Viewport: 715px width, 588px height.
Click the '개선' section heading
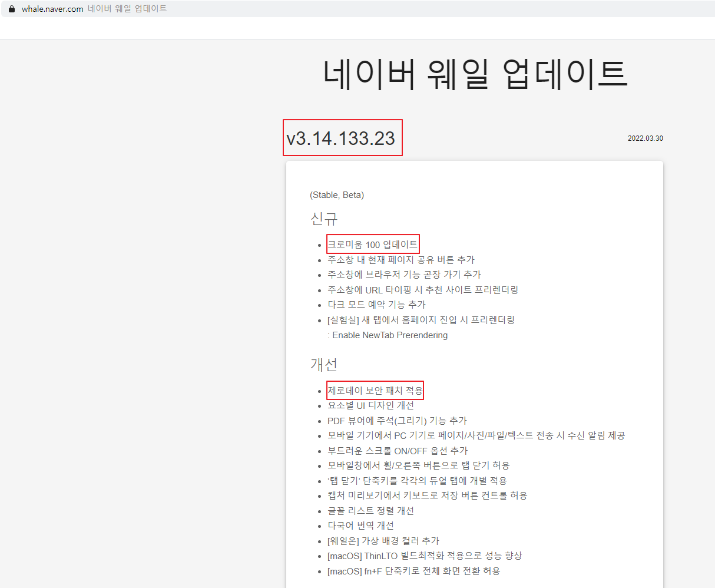(324, 365)
